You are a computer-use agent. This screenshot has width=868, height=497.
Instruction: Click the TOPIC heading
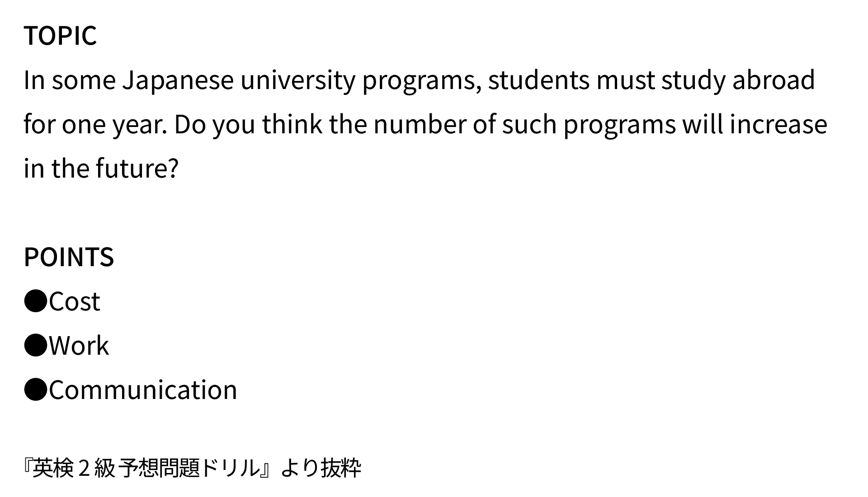(60, 36)
